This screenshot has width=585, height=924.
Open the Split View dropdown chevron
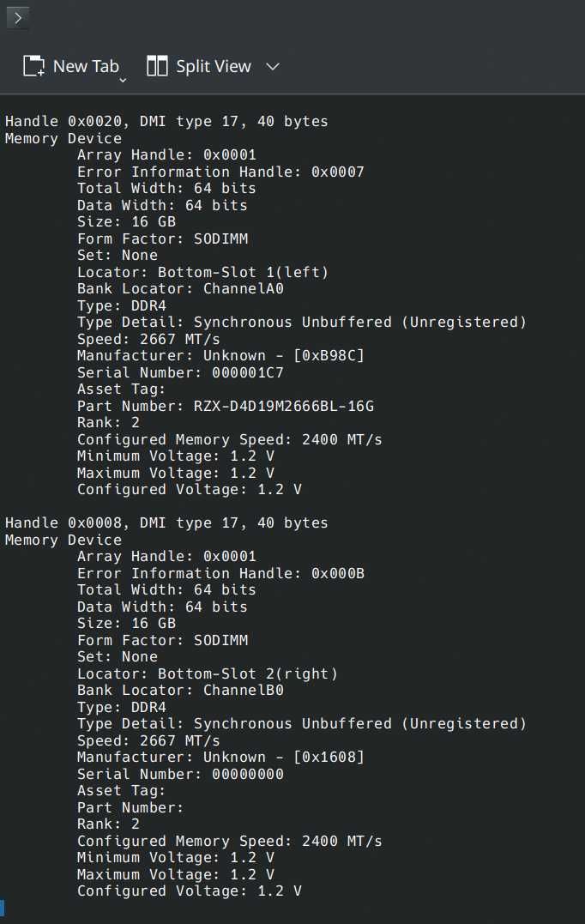(x=272, y=67)
